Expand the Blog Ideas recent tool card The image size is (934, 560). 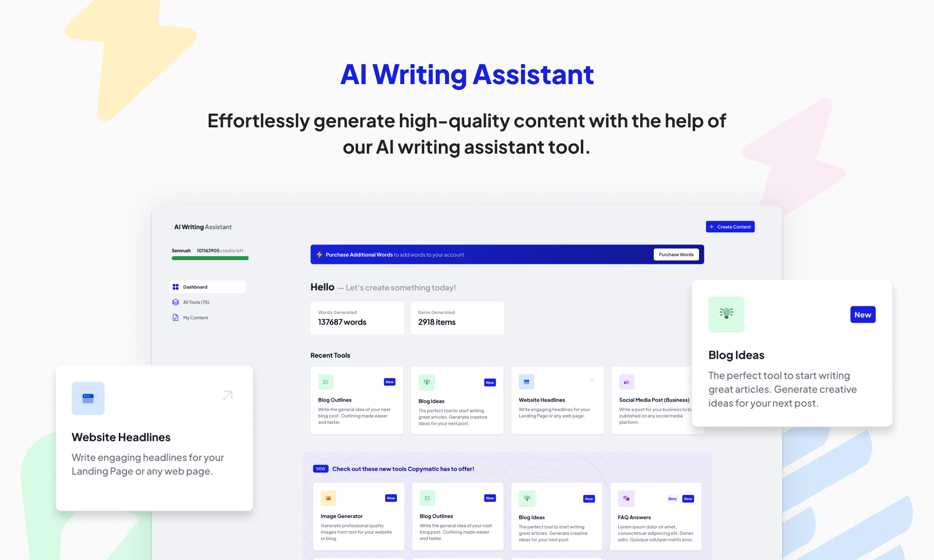457,400
